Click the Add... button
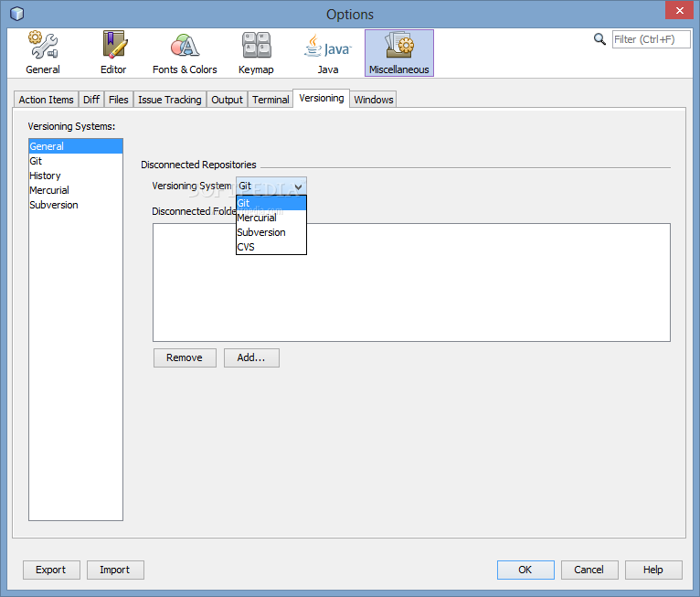The height and width of the screenshot is (597, 700). 251,357
